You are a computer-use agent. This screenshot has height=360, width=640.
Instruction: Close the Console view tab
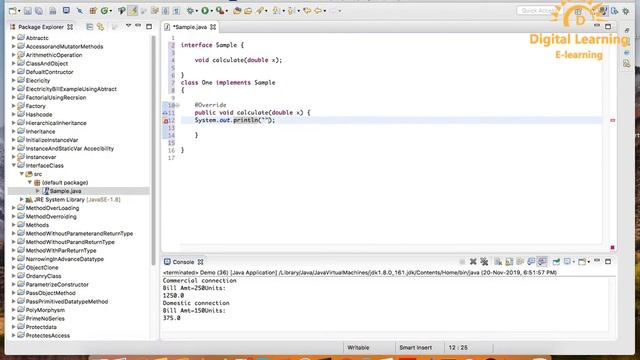[x=200, y=262]
